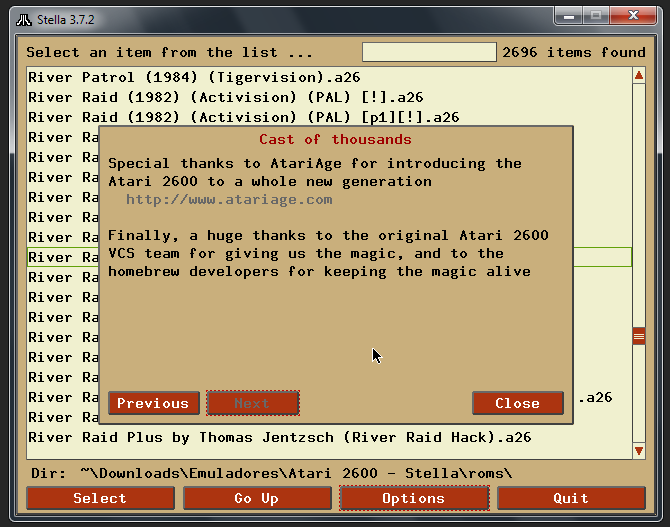Image resolution: width=670 pixels, height=527 pixels.
Task: Click the Select button
Action: tap(100, 498)
